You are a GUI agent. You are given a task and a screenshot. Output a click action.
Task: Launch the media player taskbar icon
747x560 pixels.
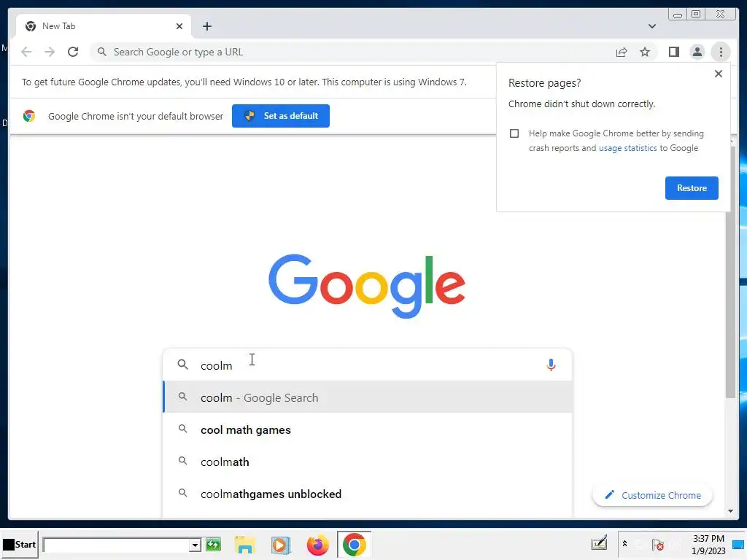click(281, 545)
